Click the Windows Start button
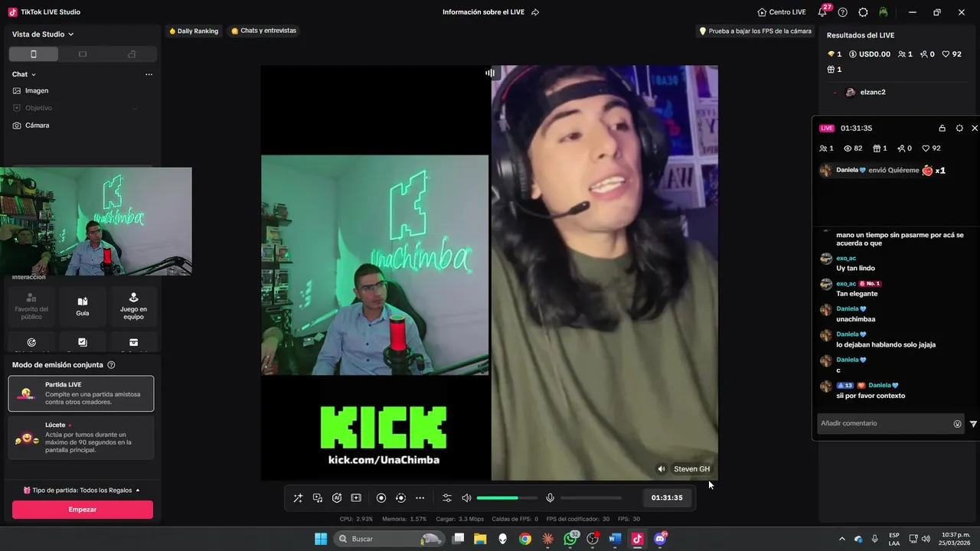 (x=321, y=539)
